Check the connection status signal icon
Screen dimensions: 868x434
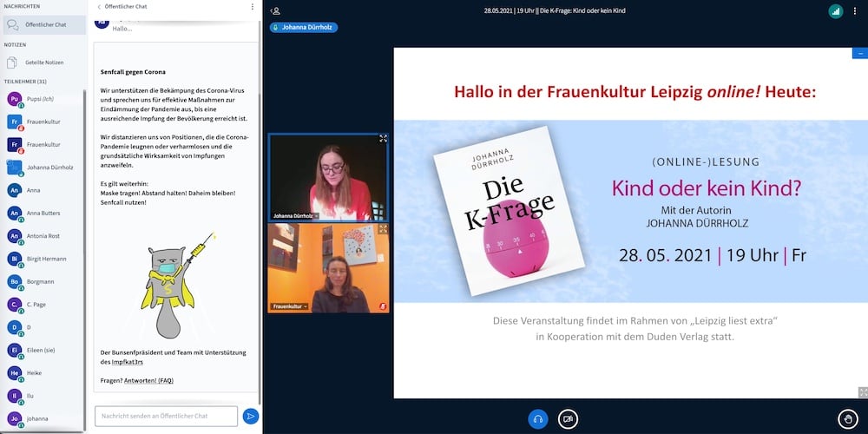point(835,11)
